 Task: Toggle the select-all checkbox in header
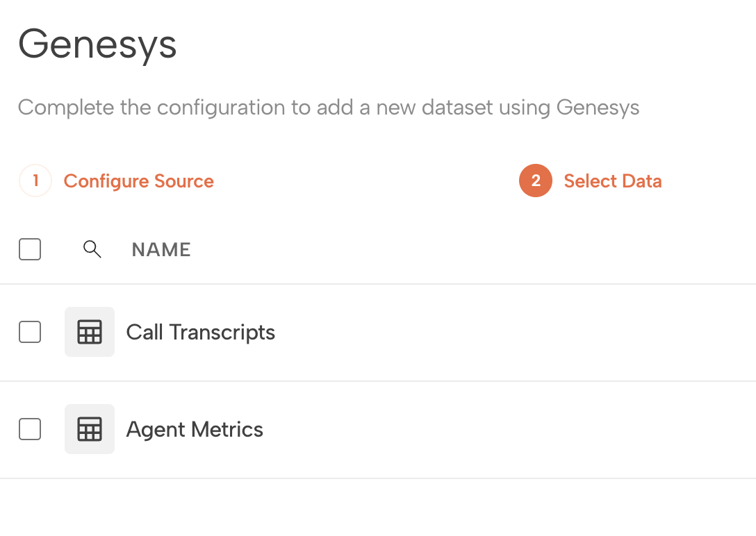(x=30, y=249)
